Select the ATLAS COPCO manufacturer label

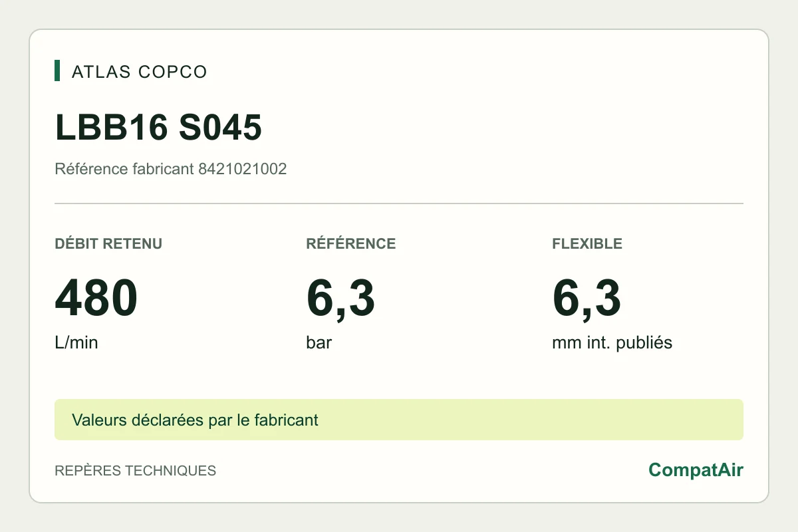point(140,72)
